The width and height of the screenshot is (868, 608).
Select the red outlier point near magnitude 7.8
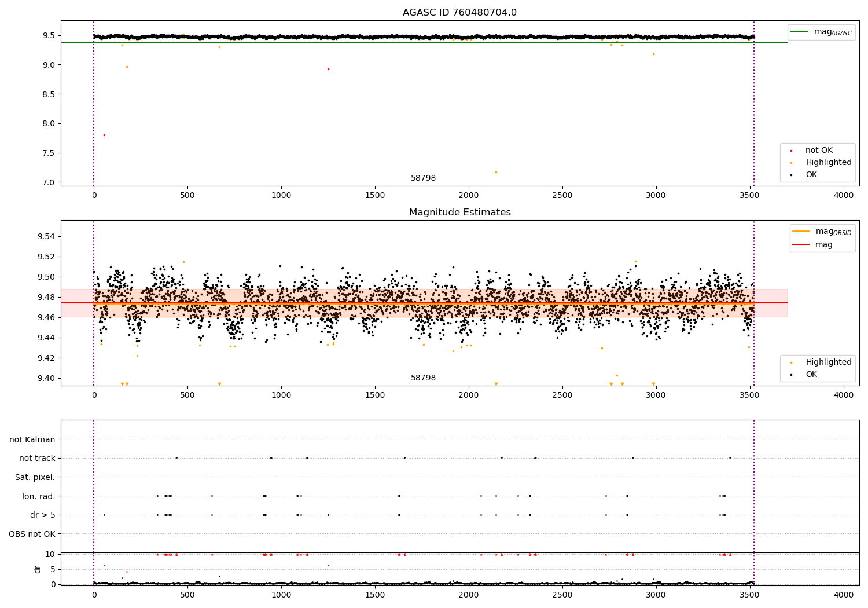coord(104,135)
